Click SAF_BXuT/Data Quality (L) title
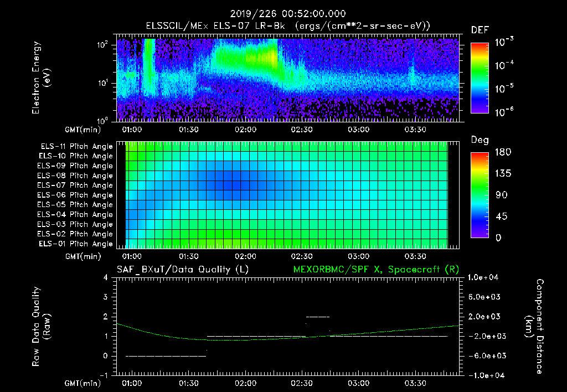The width and height of the screenshot is (567, 392). coord(183,270)
